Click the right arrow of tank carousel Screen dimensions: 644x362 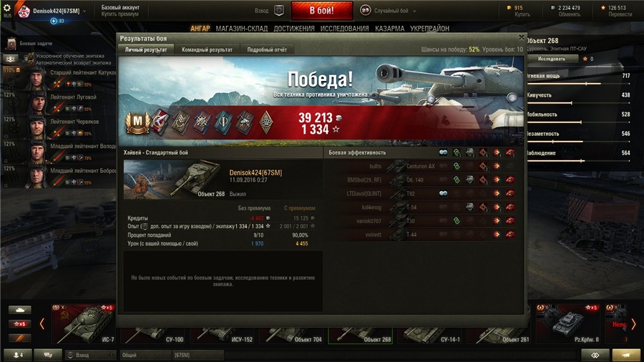coord(633,324)
